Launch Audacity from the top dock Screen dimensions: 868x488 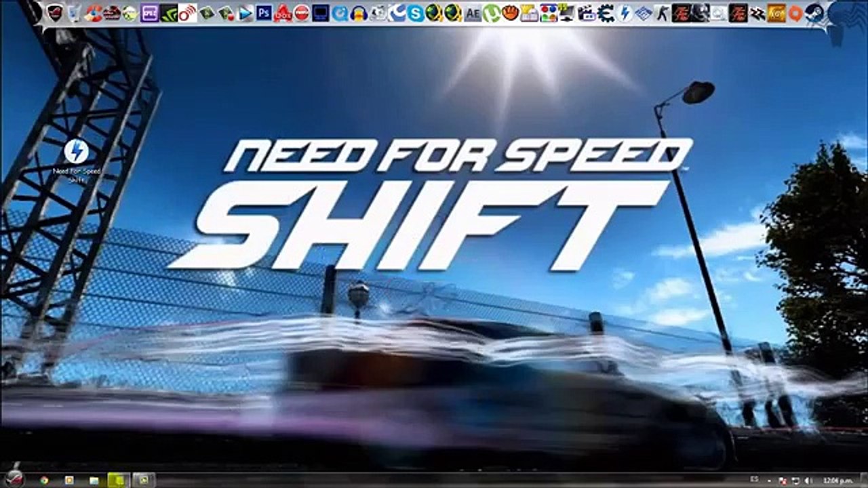click(359, 13)
